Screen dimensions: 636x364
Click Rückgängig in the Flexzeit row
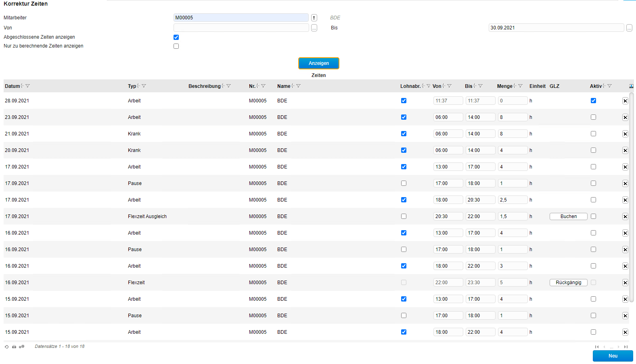tap(569, 283)
